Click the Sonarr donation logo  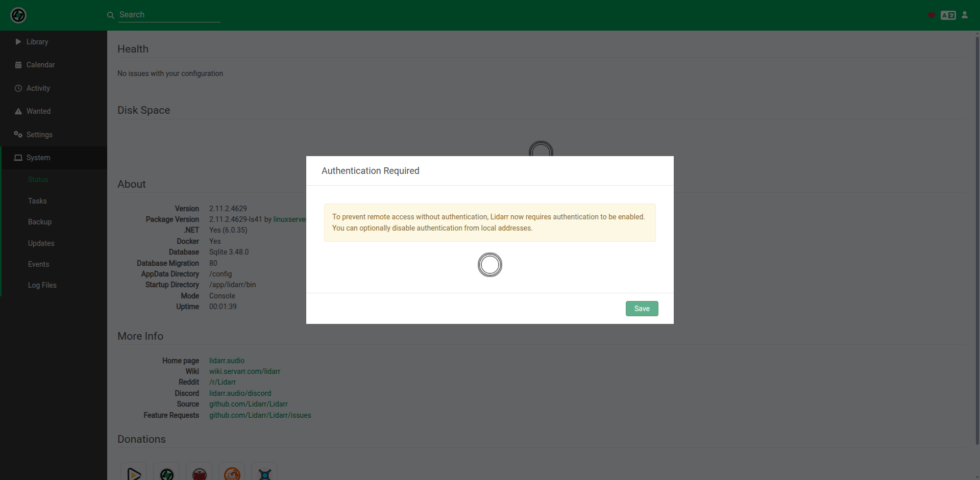pos(264,473)
